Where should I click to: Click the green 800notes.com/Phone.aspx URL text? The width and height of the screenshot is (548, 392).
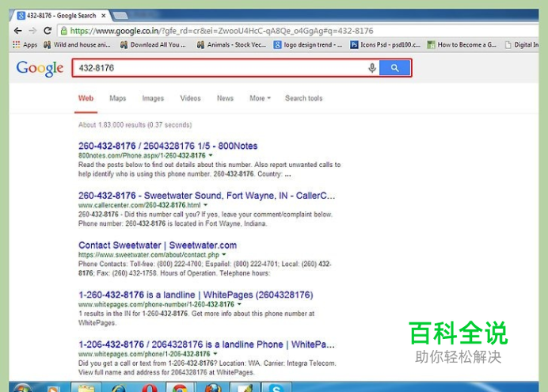pos(142,155)
